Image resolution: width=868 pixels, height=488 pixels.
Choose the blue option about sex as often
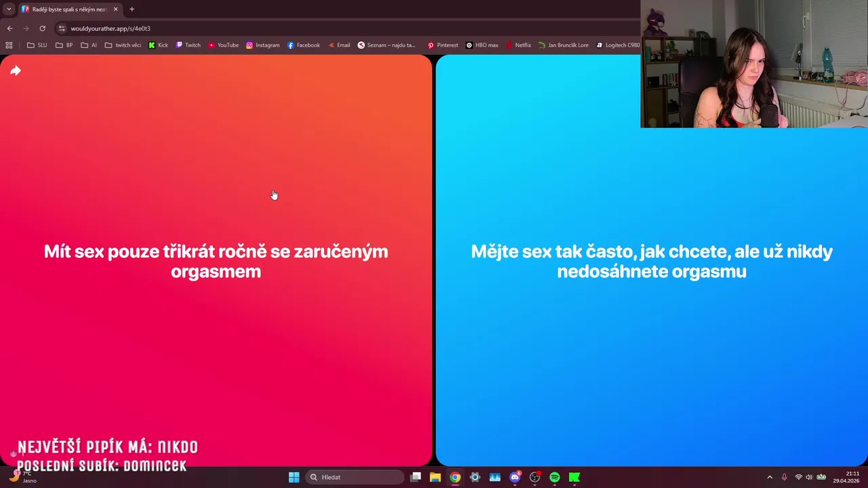pyautogui.click(x=652, y=261)
